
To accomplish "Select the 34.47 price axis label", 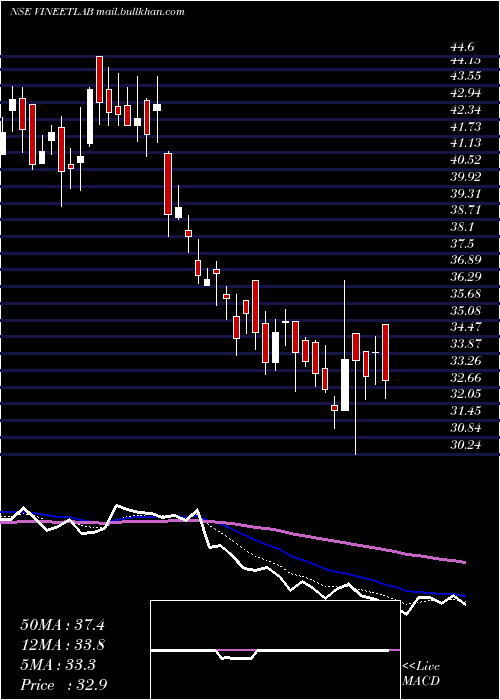I will pyautogui.click(x=466, y=327).
